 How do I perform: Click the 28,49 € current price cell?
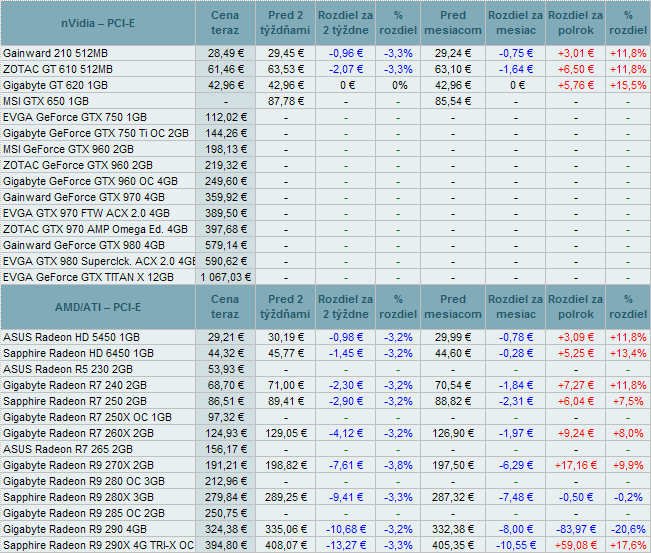click(225, 53)
